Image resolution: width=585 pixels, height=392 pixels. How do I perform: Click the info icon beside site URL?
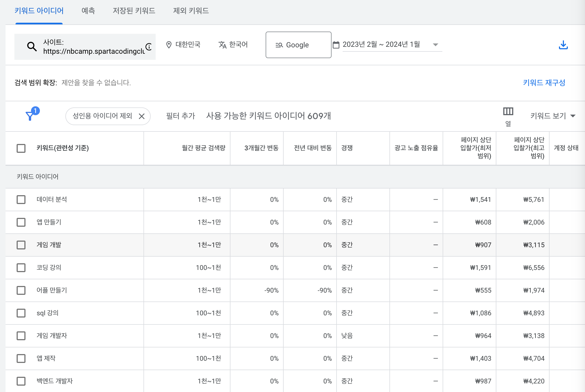[149, 47]
